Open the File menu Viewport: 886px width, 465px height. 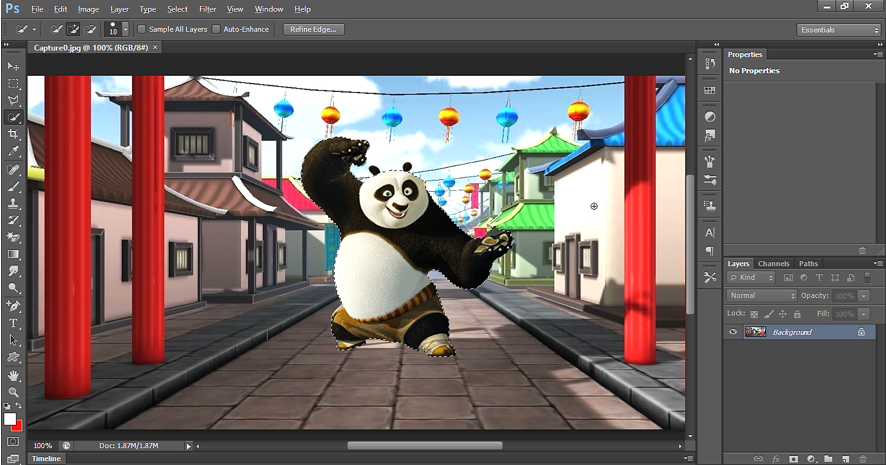click(37, 9)
